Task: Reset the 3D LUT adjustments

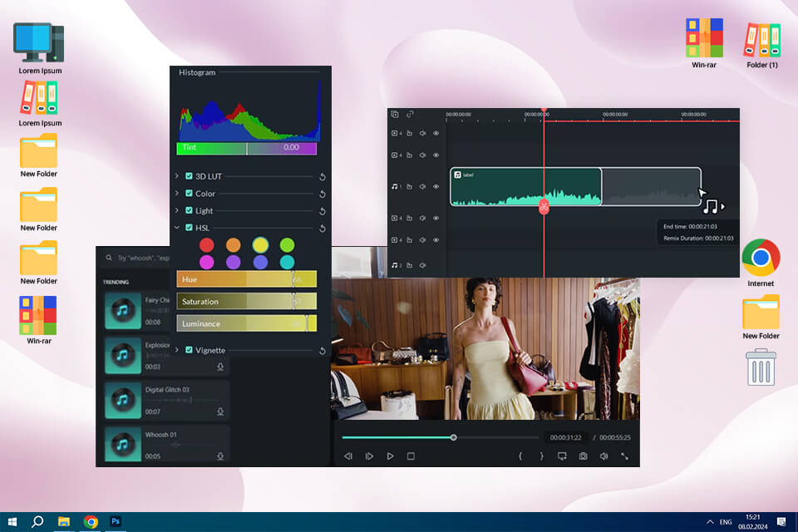Action: point(323,177)
